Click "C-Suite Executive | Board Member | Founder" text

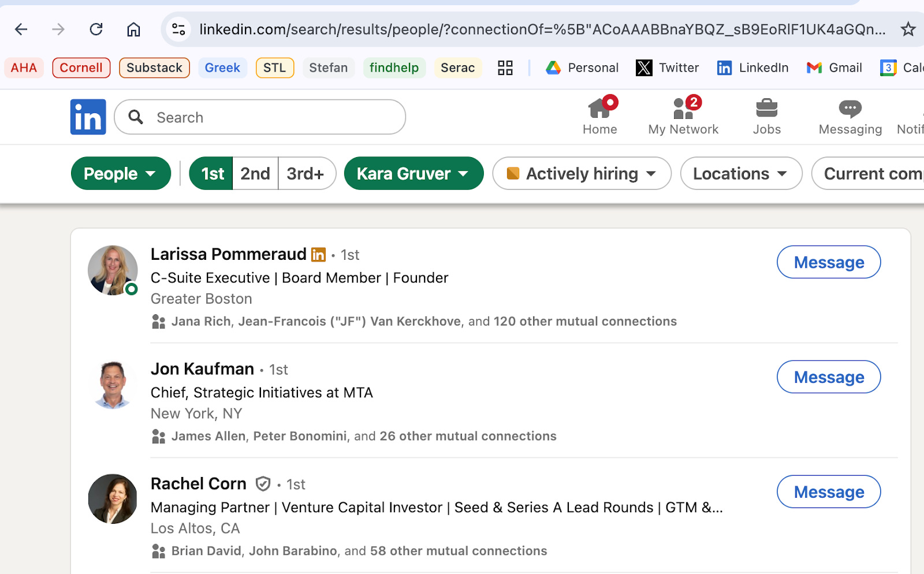pos(299,278)
